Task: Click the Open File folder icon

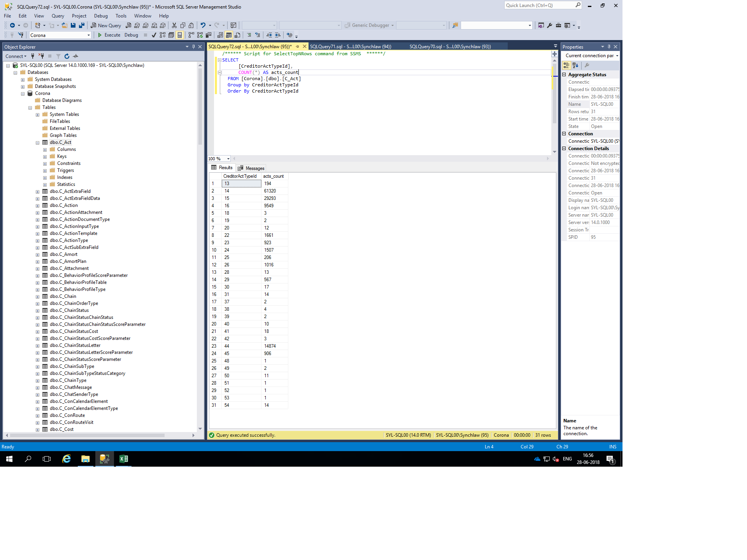Action: [65, 25]
